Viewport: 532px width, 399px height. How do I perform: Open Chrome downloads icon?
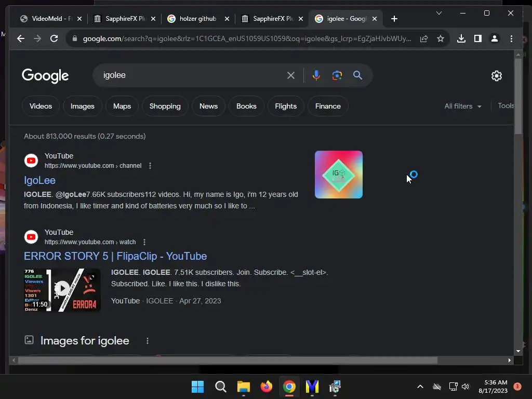(x=461, y=38)
